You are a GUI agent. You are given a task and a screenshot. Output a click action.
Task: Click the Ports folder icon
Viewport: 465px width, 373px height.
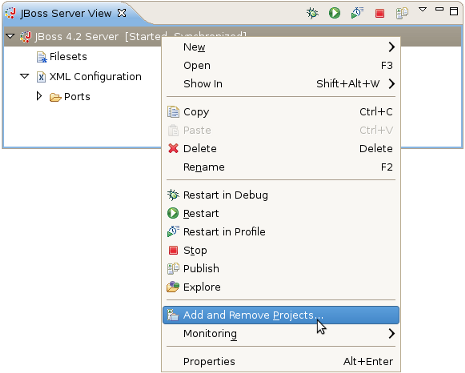(x=55, y=97)
